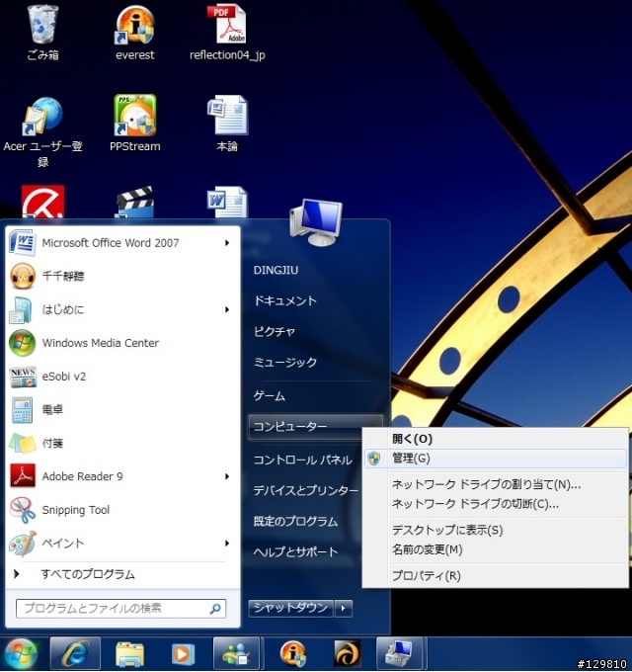
Task: Open Windows Media Player on taskbar
Action: tap(183, 654)
